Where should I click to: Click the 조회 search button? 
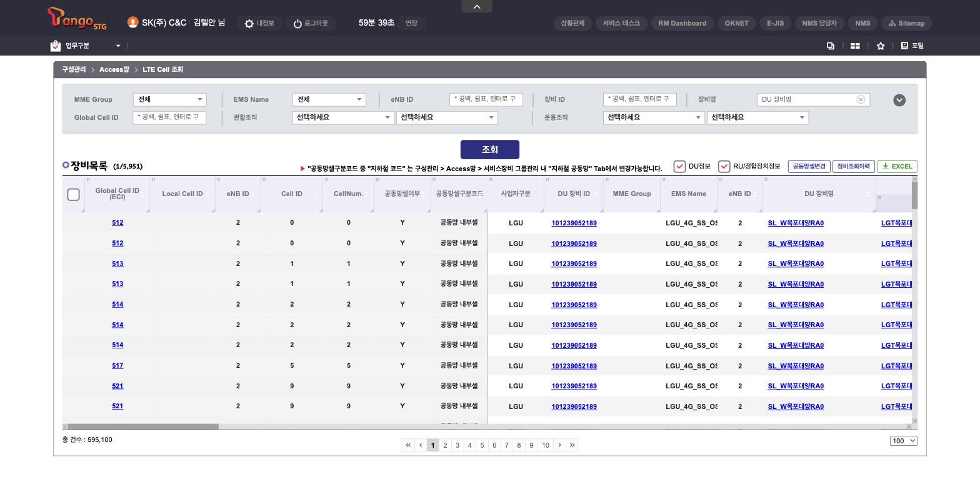490,150
